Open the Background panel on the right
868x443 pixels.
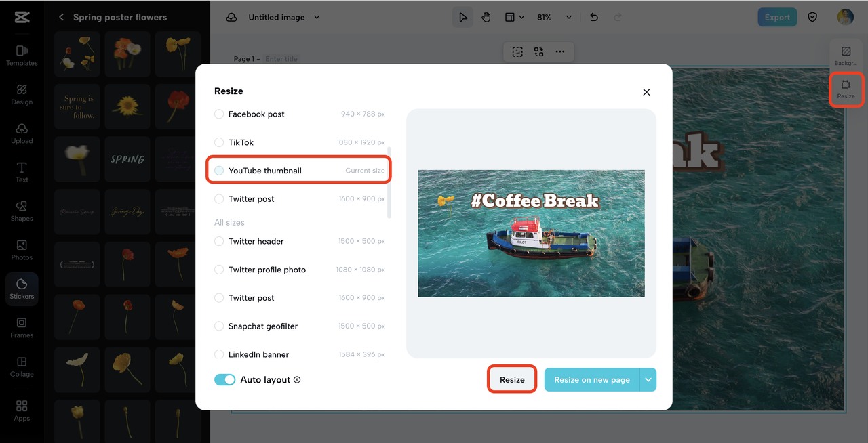(846, 56)
